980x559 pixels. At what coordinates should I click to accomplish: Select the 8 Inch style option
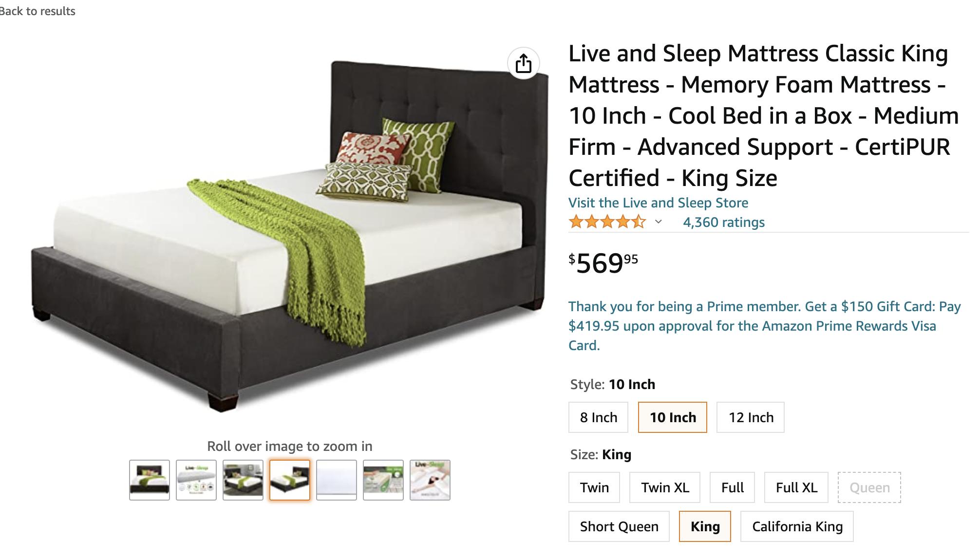[x=598, y=417]
